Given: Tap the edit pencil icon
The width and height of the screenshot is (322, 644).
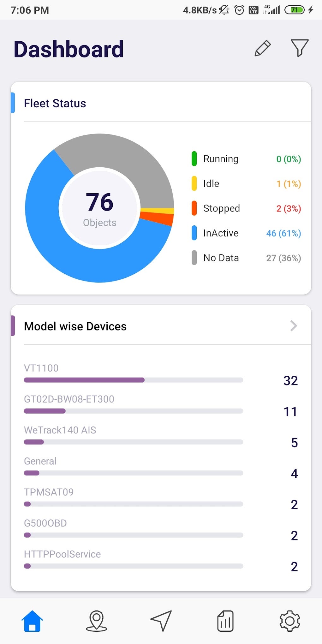Looking at the screenshot, I should 263,48.
